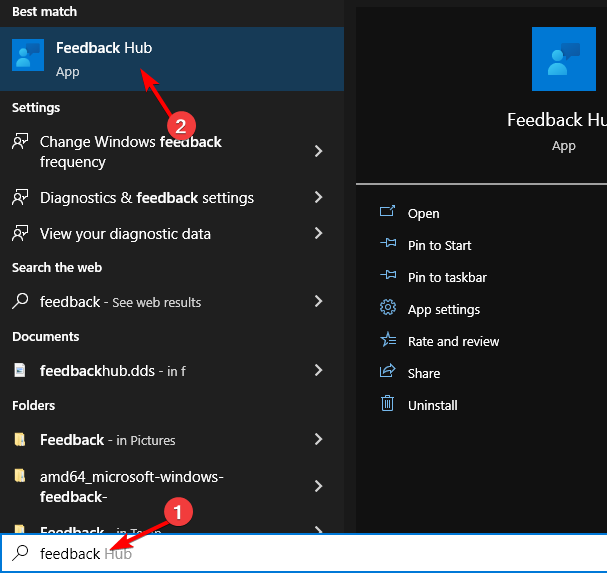This screenshot has height=573, width=607.
Task: Choose Pin to taskbar option
Action: coord(447,278)
